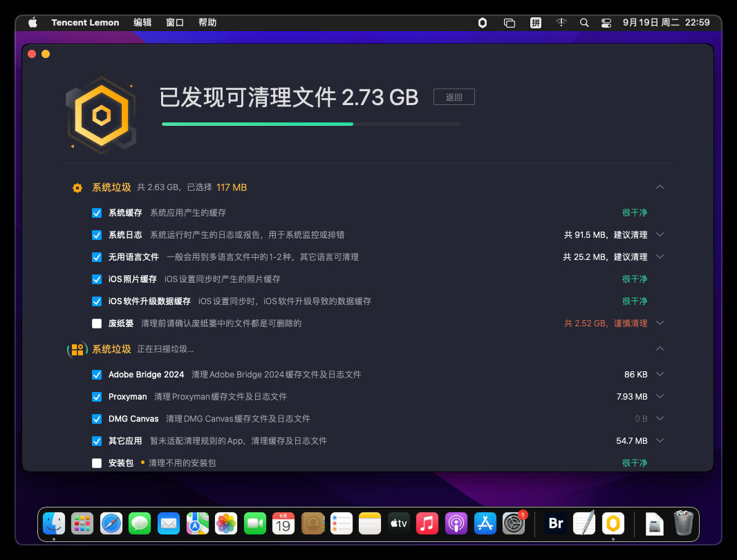Open Adobe Bridge in dock
This screenshot has height=560, width=737.
[556, 523]
